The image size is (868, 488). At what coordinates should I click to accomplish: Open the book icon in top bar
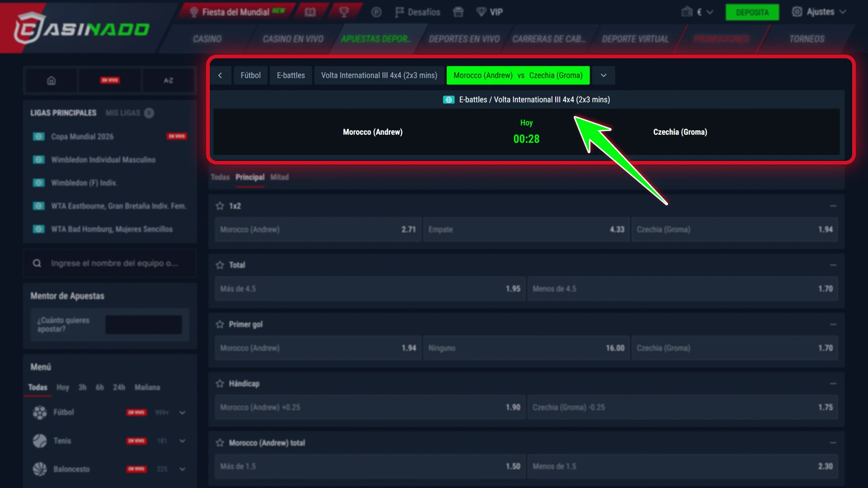pos(310,12)
